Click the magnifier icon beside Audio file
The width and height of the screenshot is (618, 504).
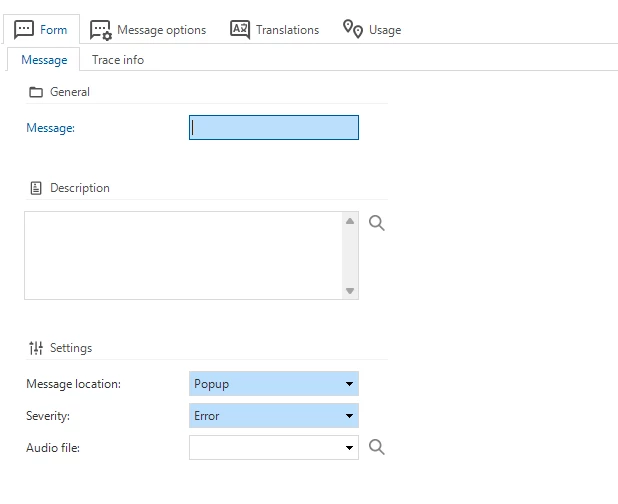pos(377,447)
